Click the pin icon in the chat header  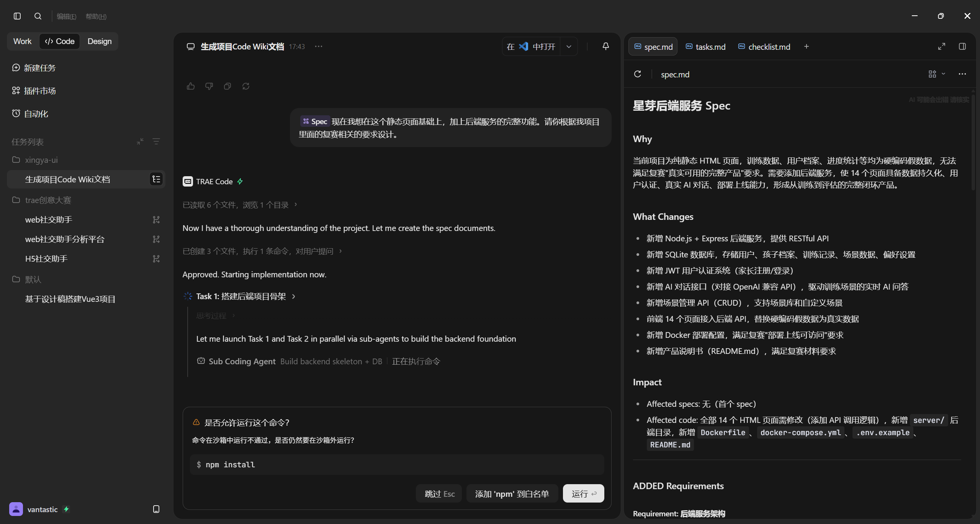[x=605, y=46]
